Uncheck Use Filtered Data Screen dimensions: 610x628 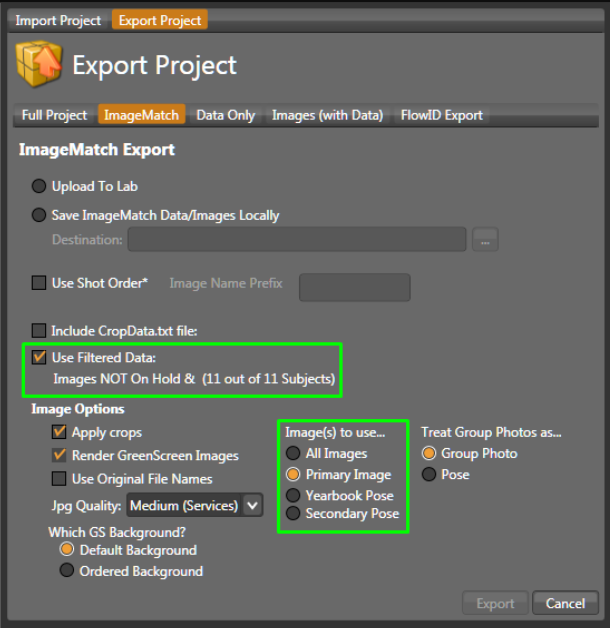click(39, 357)
